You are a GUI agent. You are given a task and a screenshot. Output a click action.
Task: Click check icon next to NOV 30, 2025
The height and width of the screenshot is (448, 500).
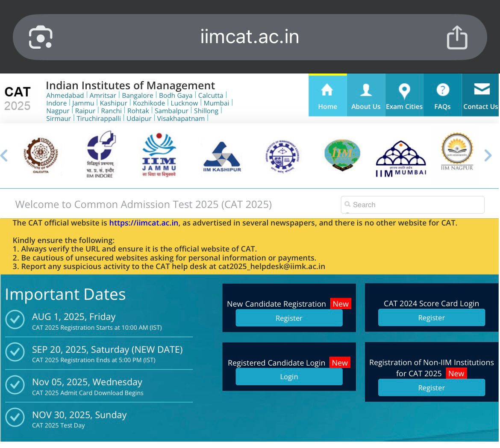click(15, 417)
